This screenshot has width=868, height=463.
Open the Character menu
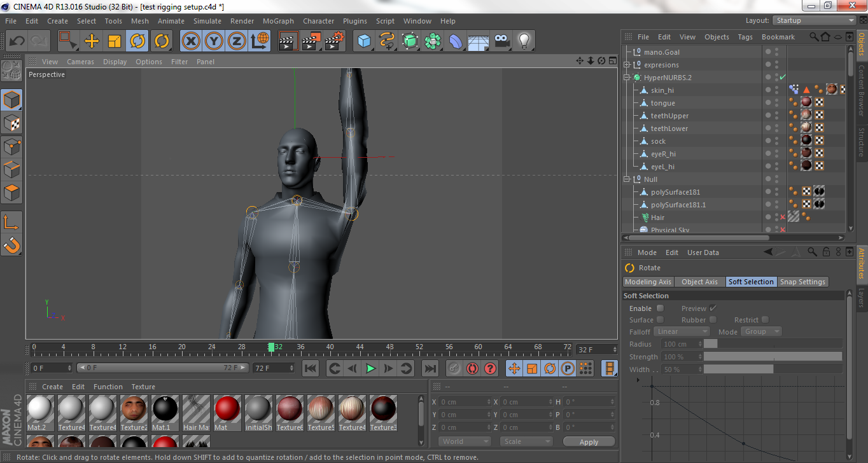318,21
